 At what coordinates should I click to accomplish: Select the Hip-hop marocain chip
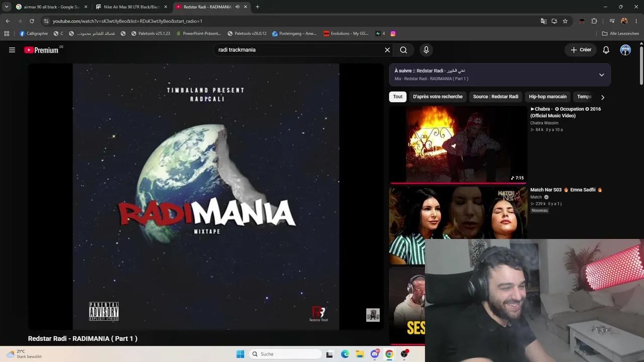547,97
